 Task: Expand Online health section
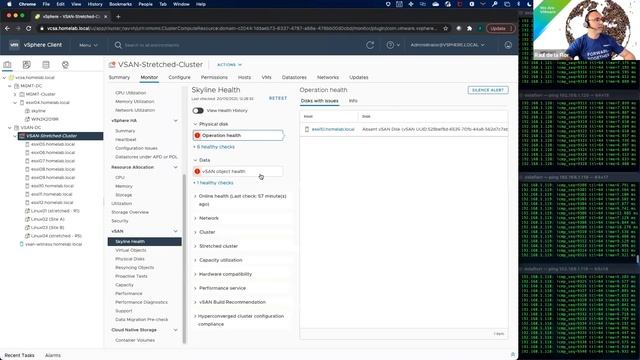click(x=195, y=196)
